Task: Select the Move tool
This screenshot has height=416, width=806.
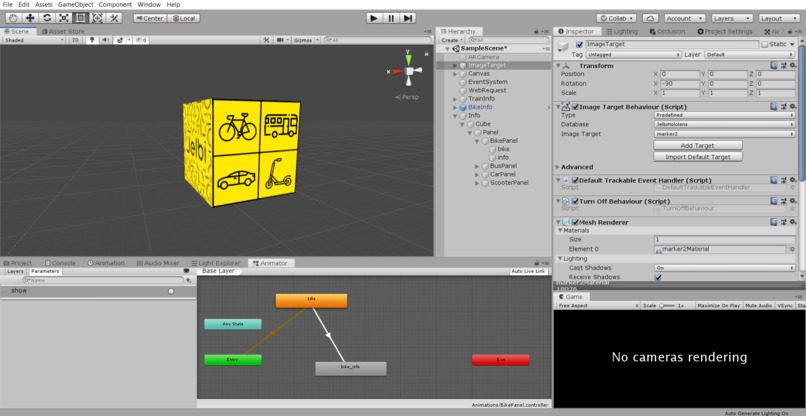Action: pos(30,18)
